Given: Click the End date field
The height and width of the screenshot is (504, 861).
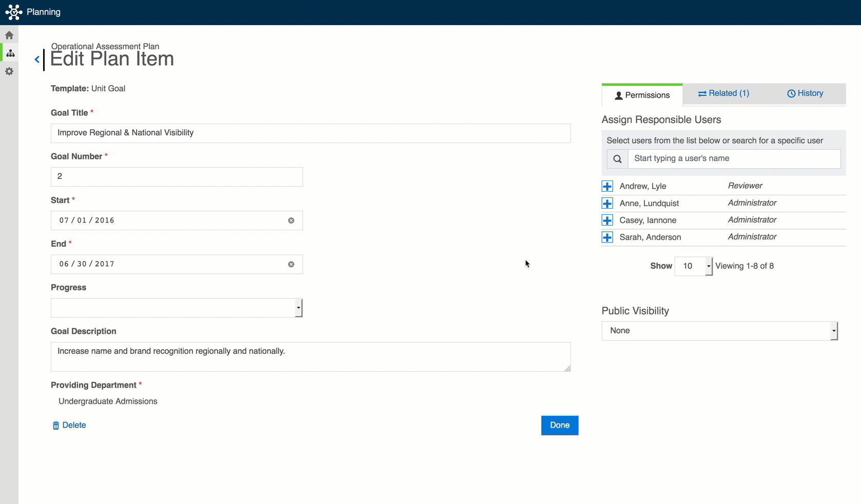Looking at the screenshot, I should [x=177, y=264].
